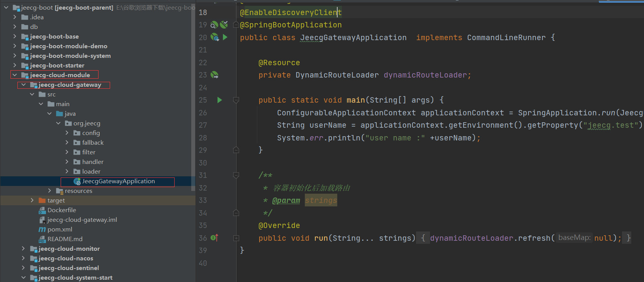This screenshot has height=282, width=644.
Task: Click the Dockerfile file icon
Action: click(42, 210)
